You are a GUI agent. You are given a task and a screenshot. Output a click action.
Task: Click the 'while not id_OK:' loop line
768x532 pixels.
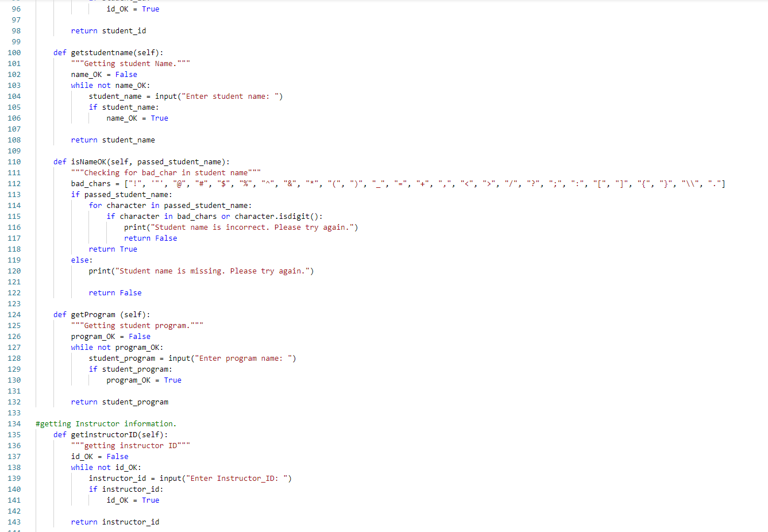click(106, 468)
